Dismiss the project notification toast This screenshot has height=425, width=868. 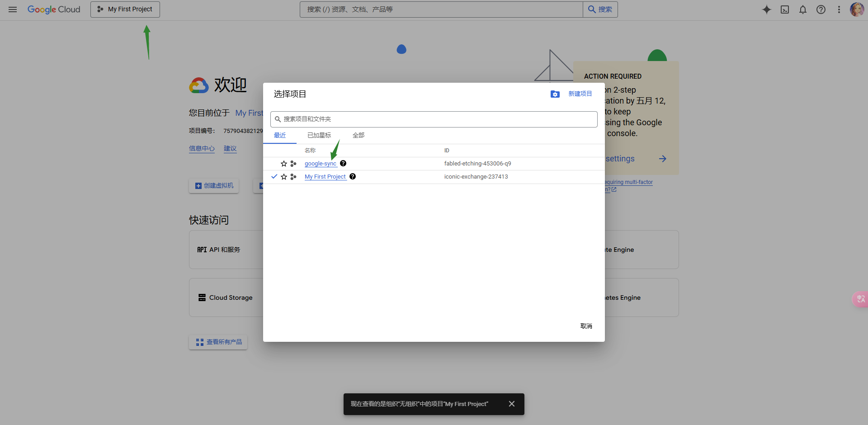(x=512, y=404)
